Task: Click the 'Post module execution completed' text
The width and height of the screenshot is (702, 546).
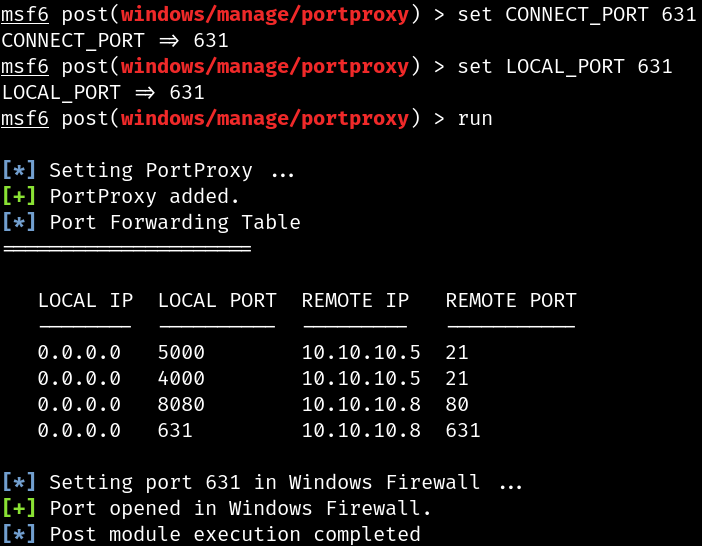Action: 235,534
